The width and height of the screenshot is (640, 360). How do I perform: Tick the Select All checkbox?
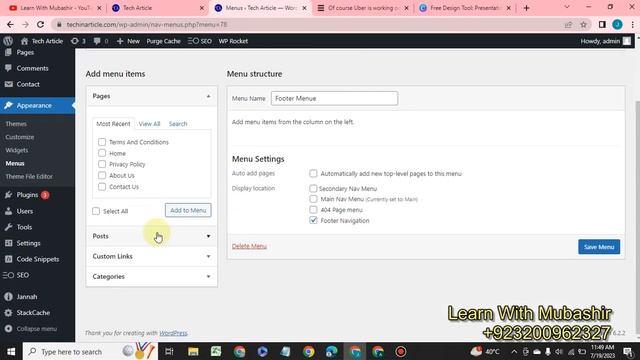point(96,211)
